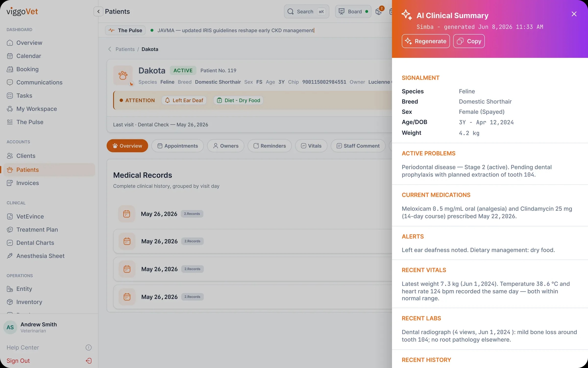588x368 pixels.
Task: Switch to the Reminders tab
Action: click(269, 146)
